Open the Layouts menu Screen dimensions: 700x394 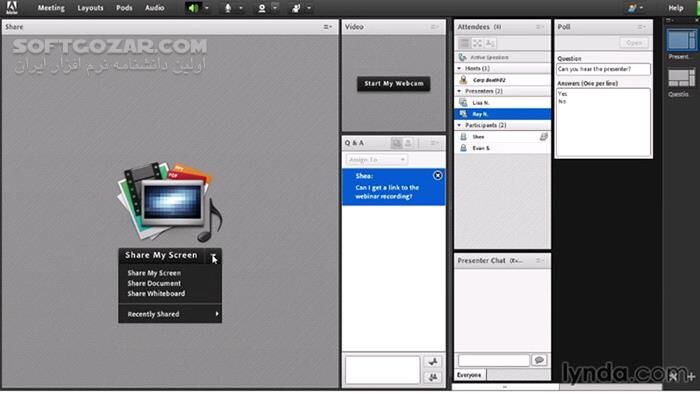pyautogui.click(x=90, y=8)
